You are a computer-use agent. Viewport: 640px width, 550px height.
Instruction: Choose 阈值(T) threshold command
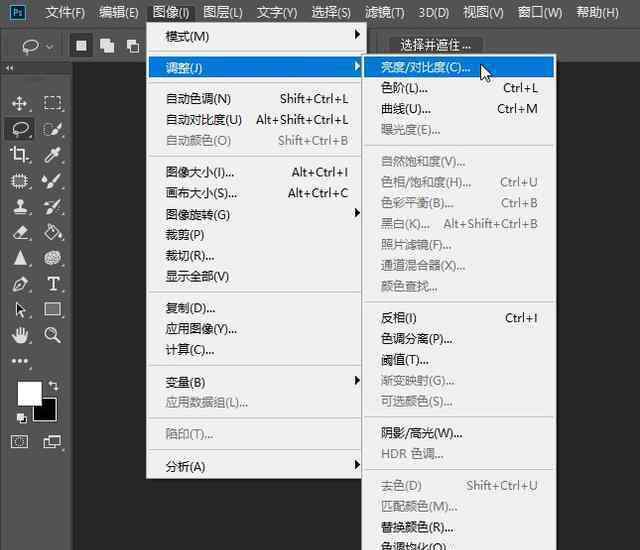pos(459,359)
